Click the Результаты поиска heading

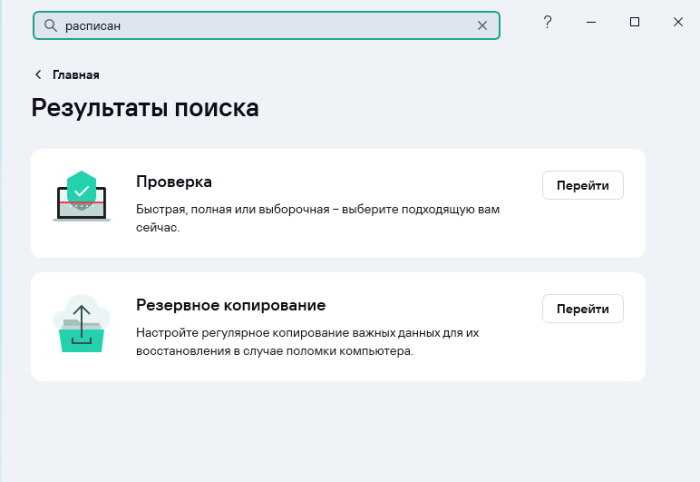coord(145,108)
